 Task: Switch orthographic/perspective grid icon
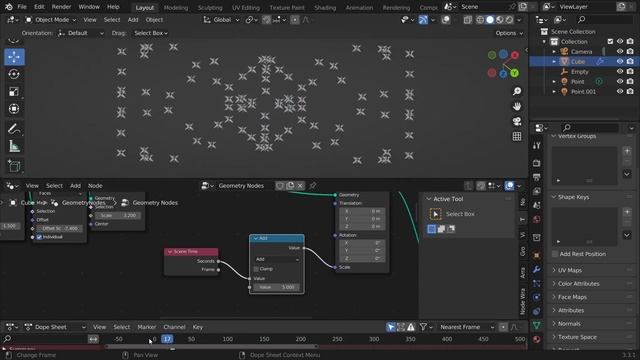(517, 136)
